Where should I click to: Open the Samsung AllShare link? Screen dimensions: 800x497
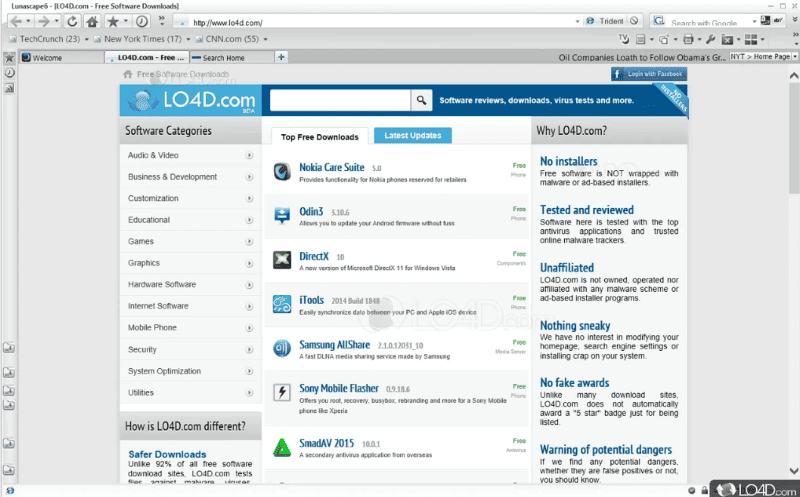pyautogui.click(x=334, y=344)
